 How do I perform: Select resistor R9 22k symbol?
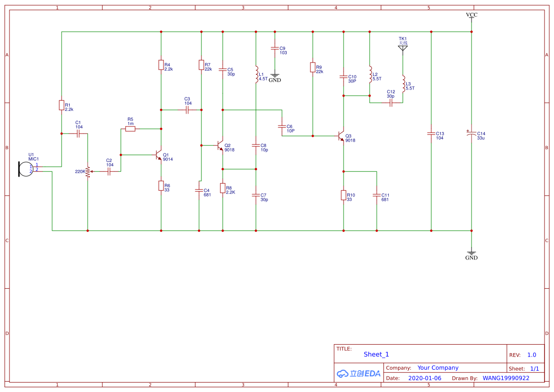[x=313, y=67]
